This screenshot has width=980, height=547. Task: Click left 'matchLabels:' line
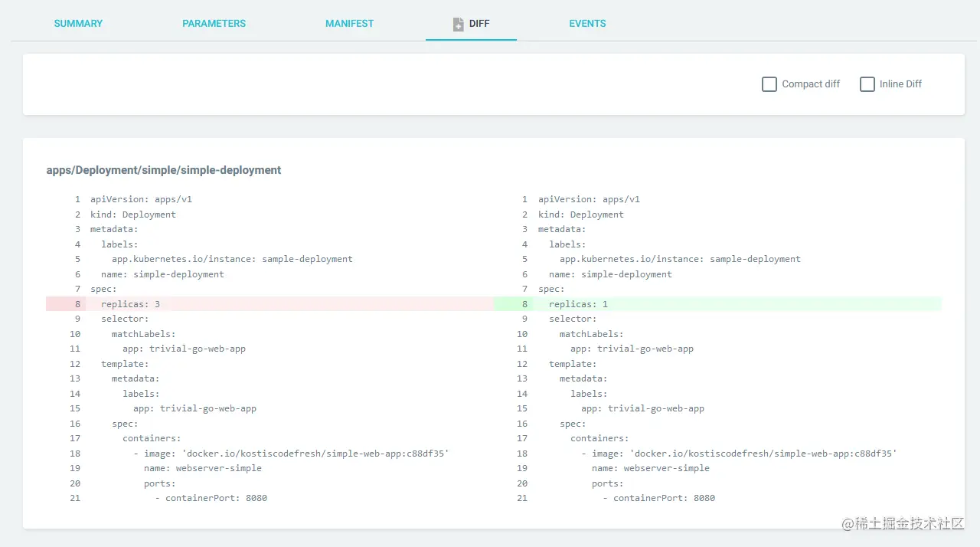point(144,334)
